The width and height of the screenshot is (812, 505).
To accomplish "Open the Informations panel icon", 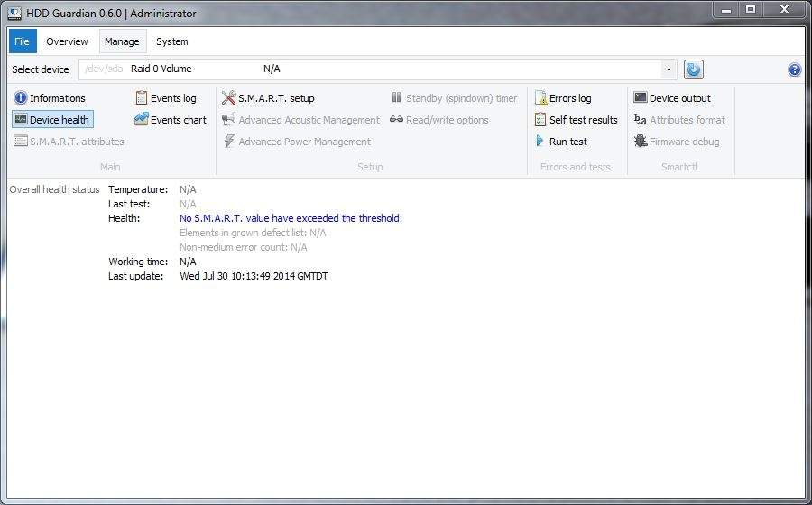I will click(21, 97).
